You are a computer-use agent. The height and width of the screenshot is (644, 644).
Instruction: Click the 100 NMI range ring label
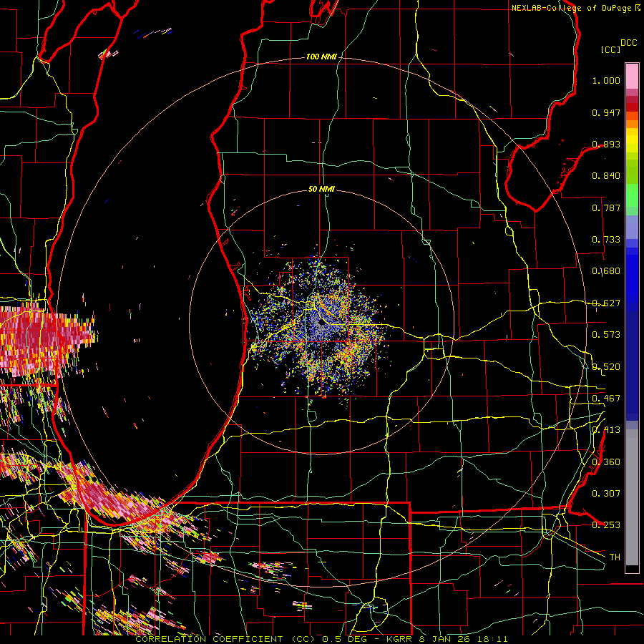(321, 57)
